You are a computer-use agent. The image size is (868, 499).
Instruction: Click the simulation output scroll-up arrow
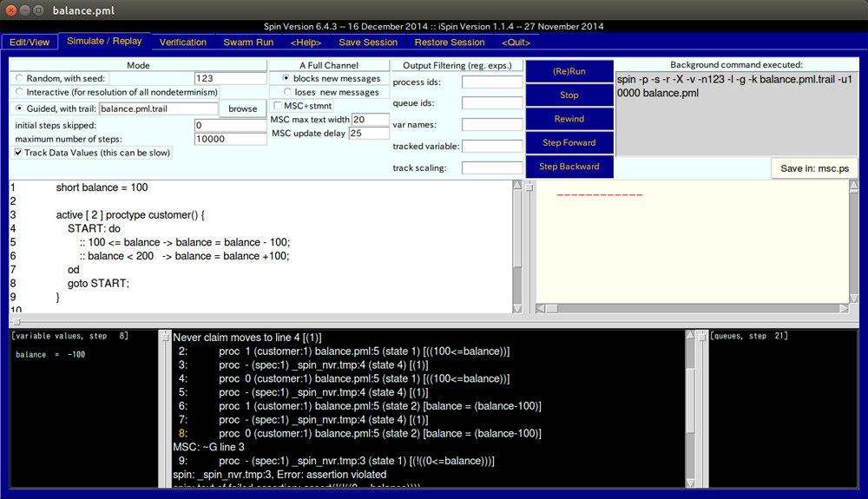point(690,335)
